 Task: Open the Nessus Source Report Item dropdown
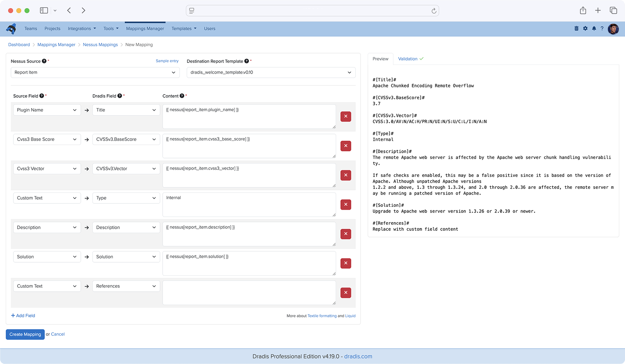click(95, 72)
